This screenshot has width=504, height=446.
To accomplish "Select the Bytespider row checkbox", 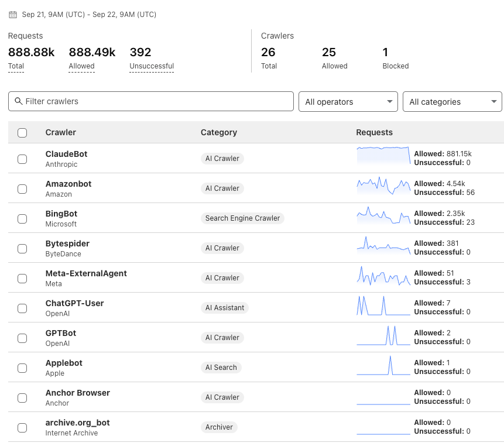I will 22,248.
